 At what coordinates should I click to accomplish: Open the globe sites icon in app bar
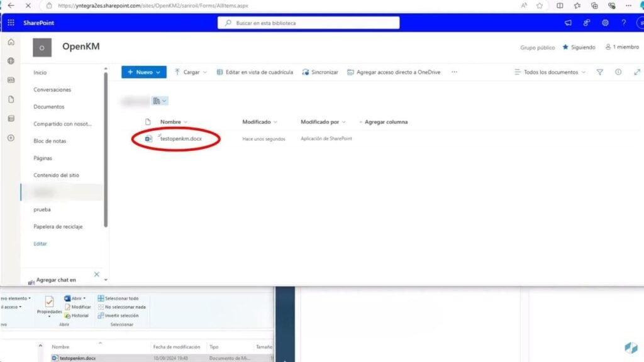[x=11, y=61]
